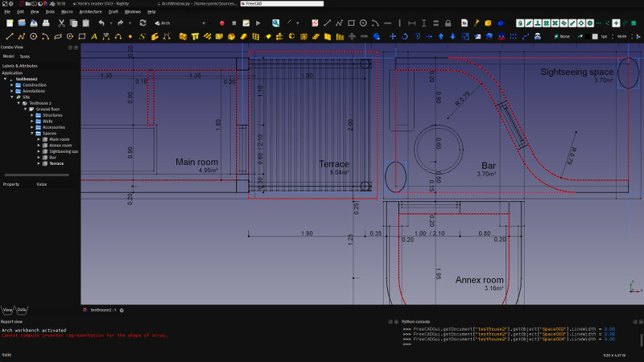Select the Bar tree item
644x362 pixels.
(52, 157)
